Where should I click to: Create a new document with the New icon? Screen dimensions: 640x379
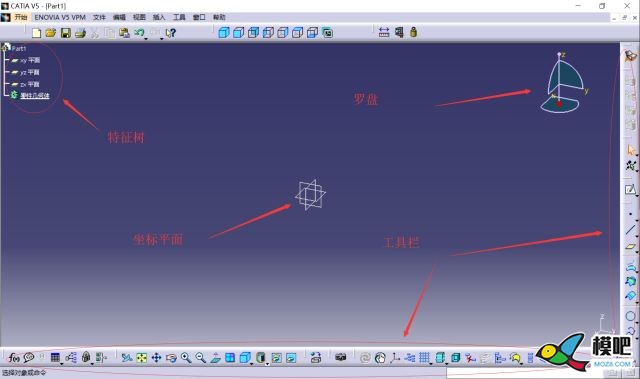[36, 33]
